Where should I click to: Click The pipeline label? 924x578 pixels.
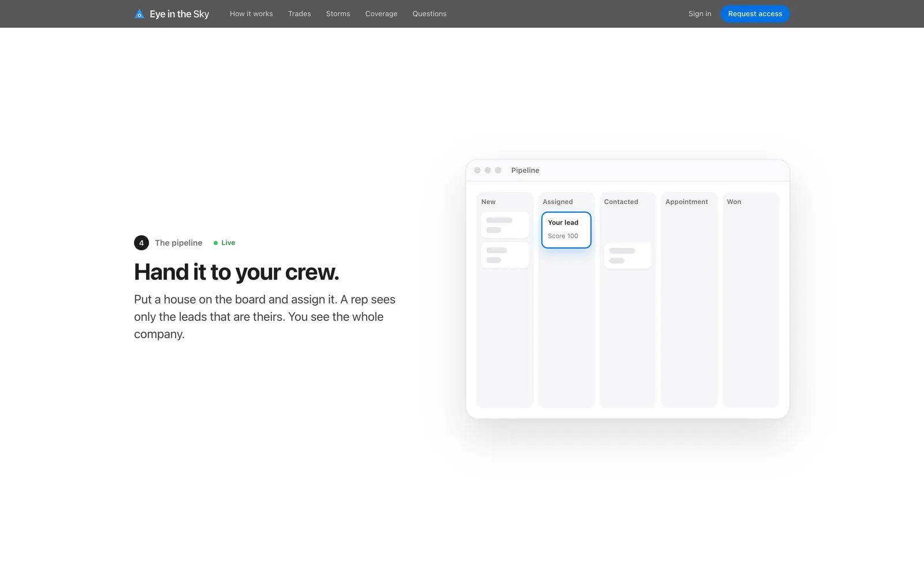(178, 243)
